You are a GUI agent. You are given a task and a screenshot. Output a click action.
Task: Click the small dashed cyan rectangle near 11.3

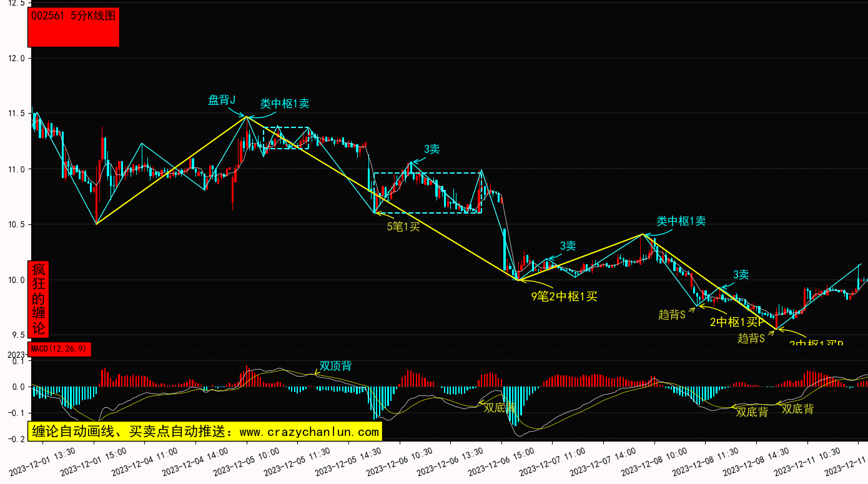(x=286, y=138)
